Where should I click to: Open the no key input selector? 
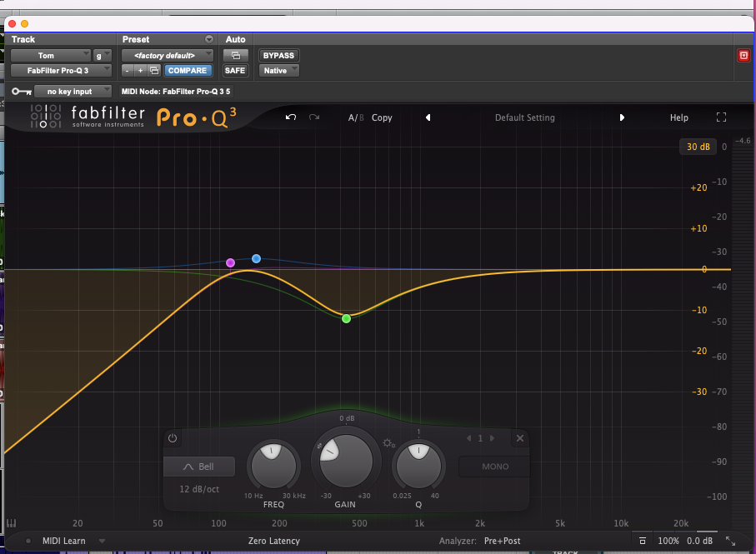(x=73, y=92)
